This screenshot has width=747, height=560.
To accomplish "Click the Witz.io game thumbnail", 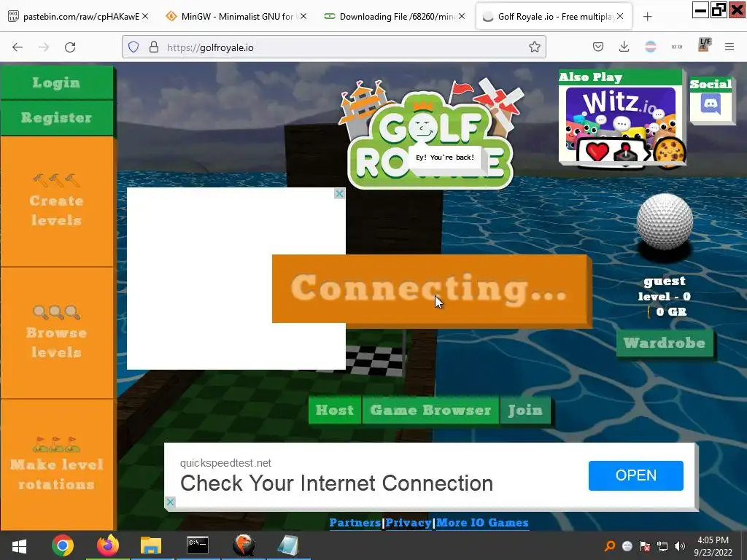I will click(621, 118).
